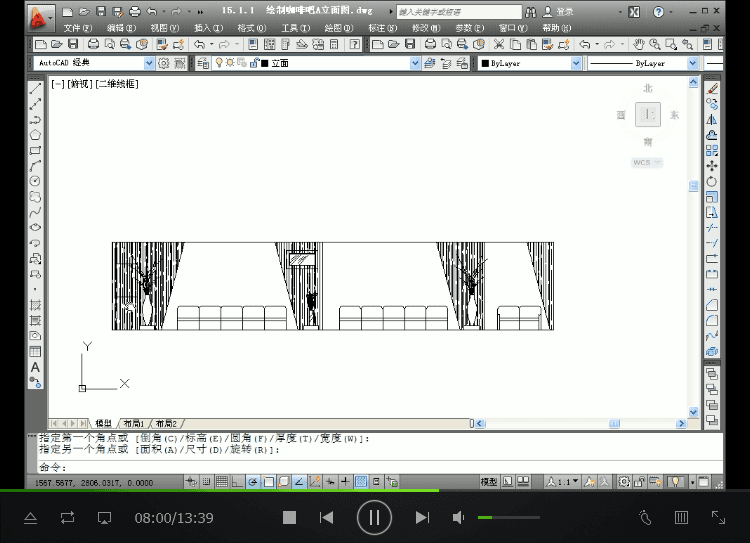
Task: Open the ByLayer linetype dropdown
Action: click(x=692, y=63)
